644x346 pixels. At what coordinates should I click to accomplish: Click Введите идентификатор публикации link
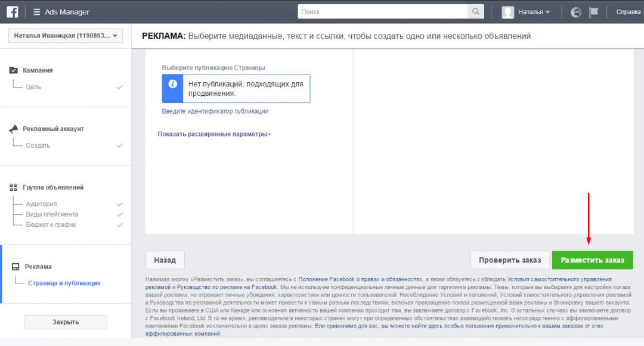pos(215,111)
